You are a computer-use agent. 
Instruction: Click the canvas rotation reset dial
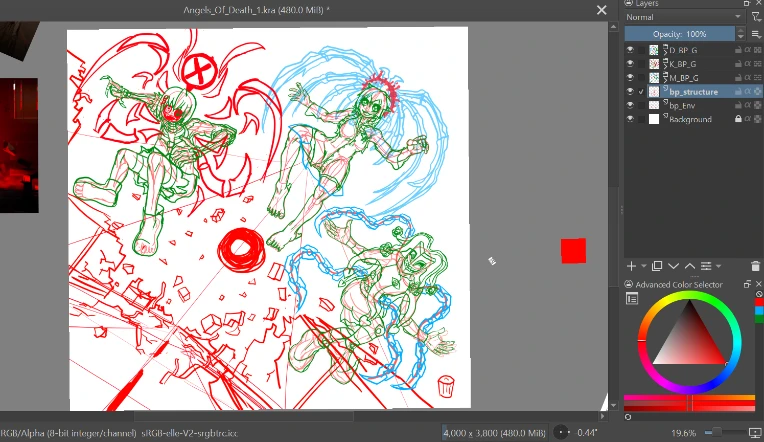pos(562,432)
